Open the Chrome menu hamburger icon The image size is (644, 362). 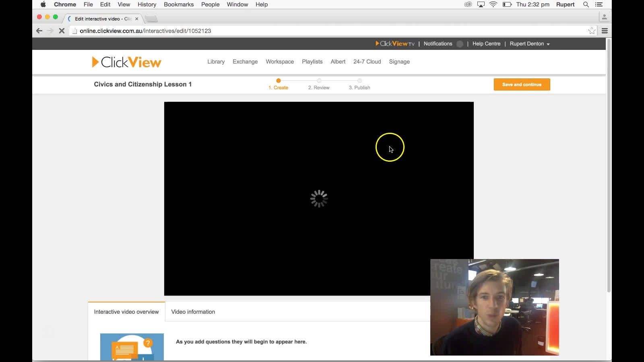(605, 31)
